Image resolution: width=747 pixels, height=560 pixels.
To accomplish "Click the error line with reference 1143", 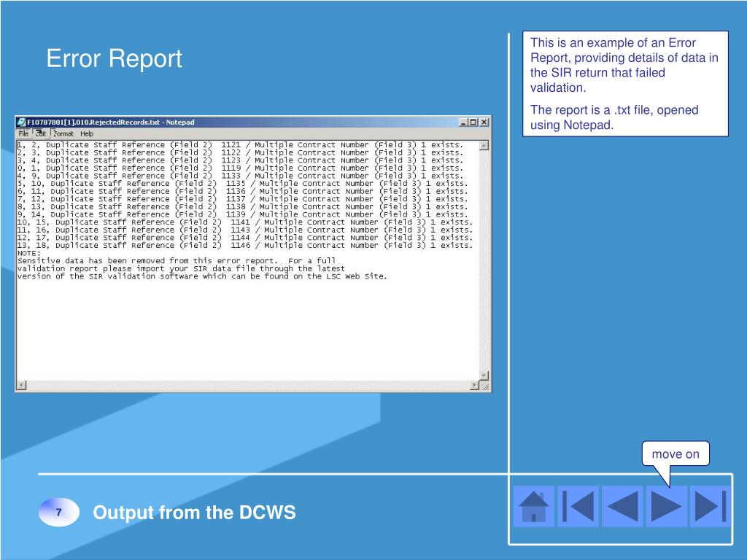I will tap(245, 230).
